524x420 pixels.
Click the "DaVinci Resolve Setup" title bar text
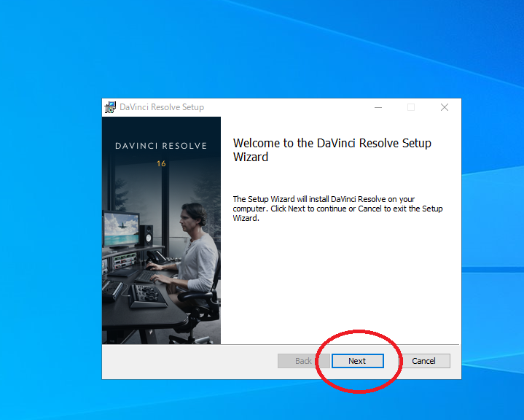[x=162, y=107]
